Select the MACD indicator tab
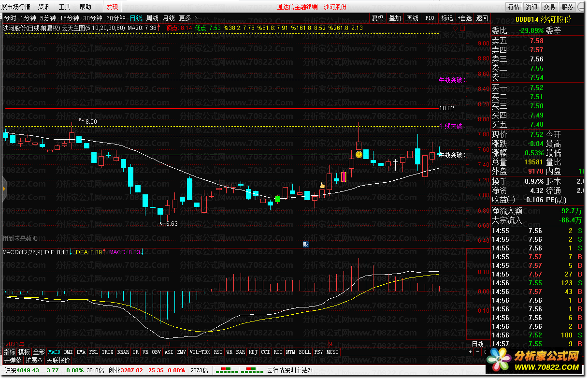588x379 pixels. point(54,352)
